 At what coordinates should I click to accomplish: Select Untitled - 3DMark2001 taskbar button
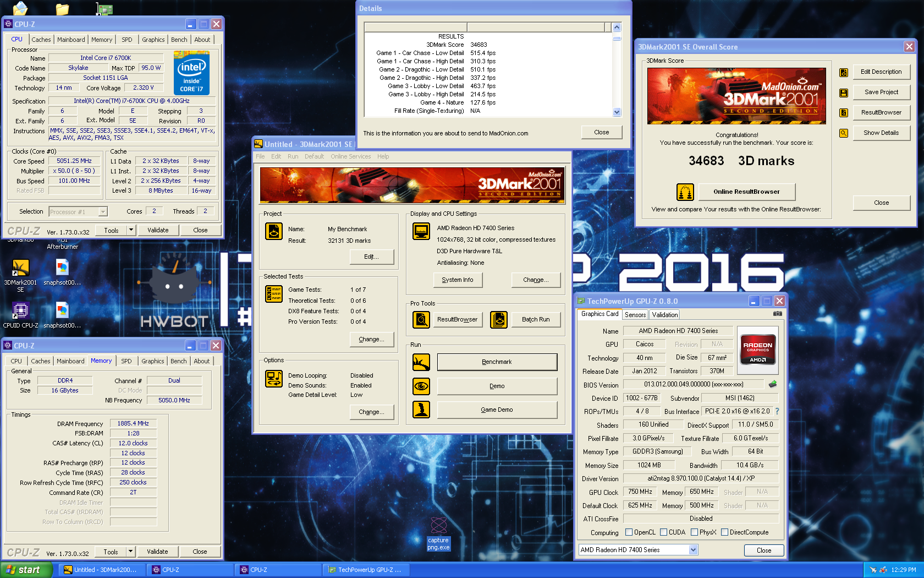103,570
